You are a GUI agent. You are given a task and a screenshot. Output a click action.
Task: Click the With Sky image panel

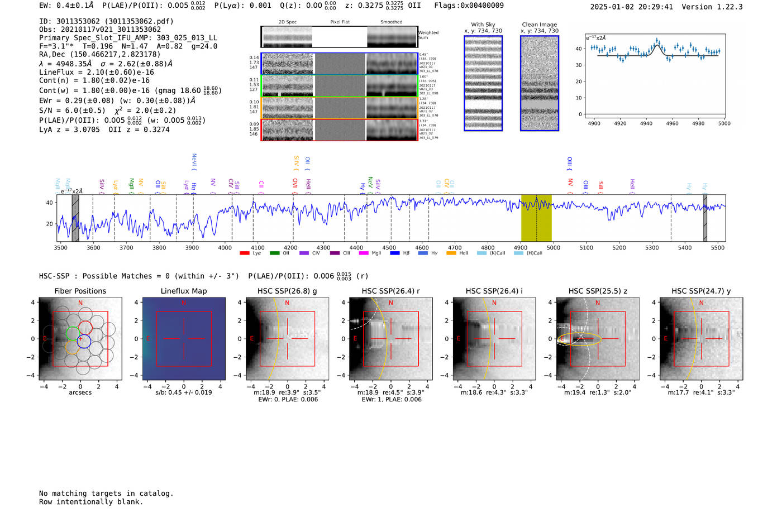(x=483, y=83)
